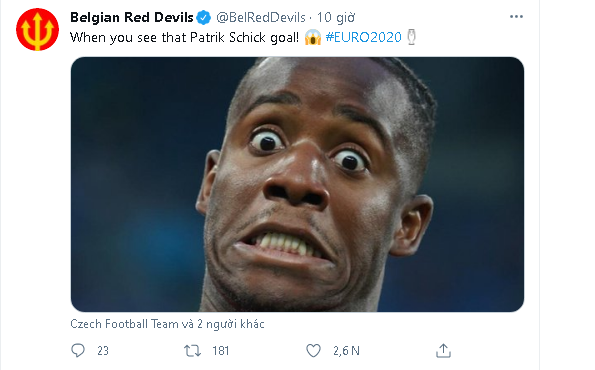Click the screaming face emoji

(x=313, y=38)
